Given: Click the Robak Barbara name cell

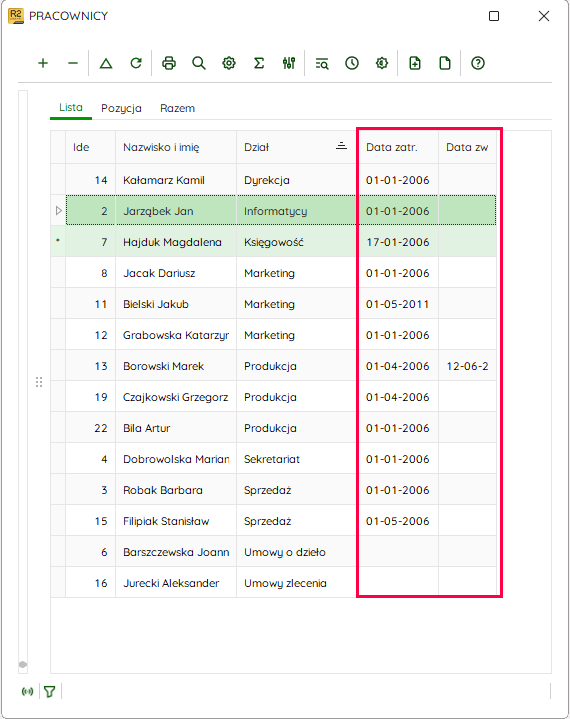Looking at the screenshot, I should tap(176, 490).
